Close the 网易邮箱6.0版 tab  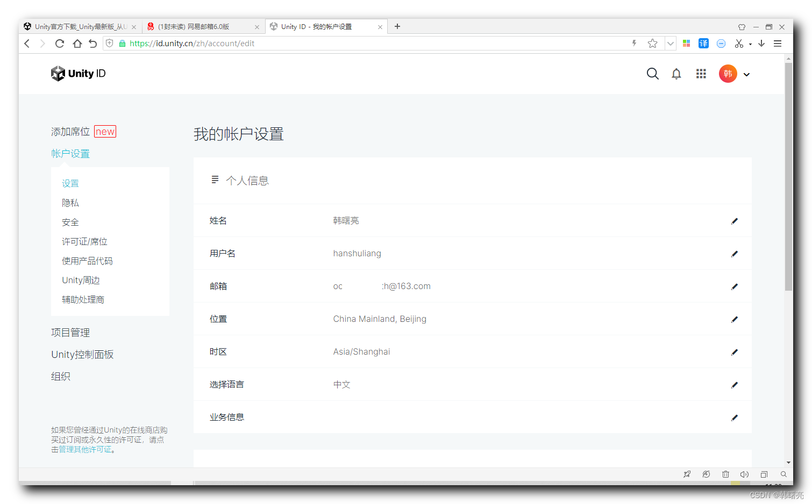pos(257,27)
